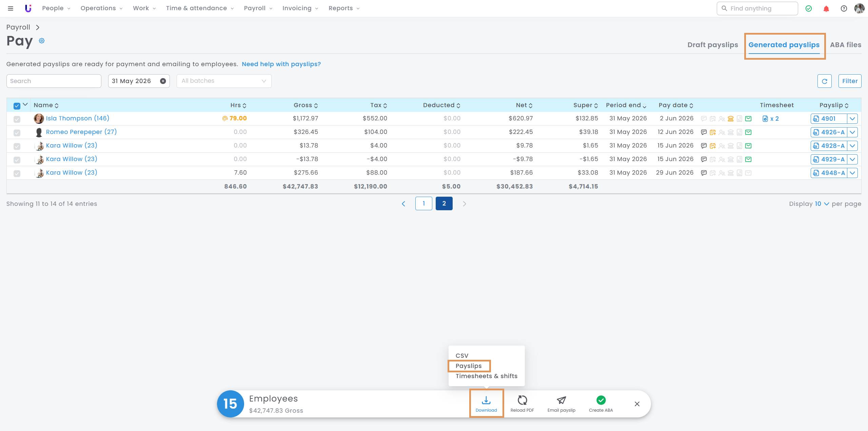
Task: Click Create ABA in action bar
Action: (601, 404)
